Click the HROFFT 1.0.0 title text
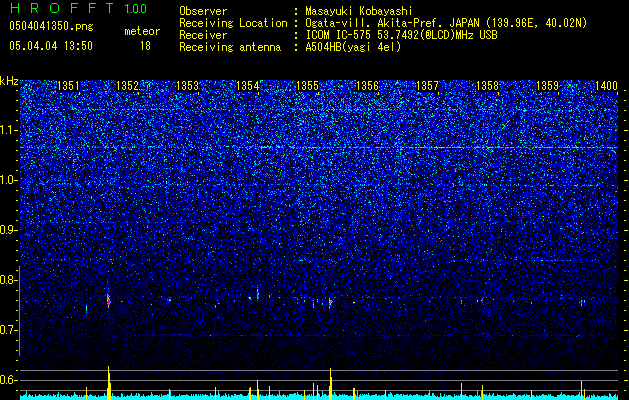The image size is (629, 400). pyautogui.click(x=78, y=8)
